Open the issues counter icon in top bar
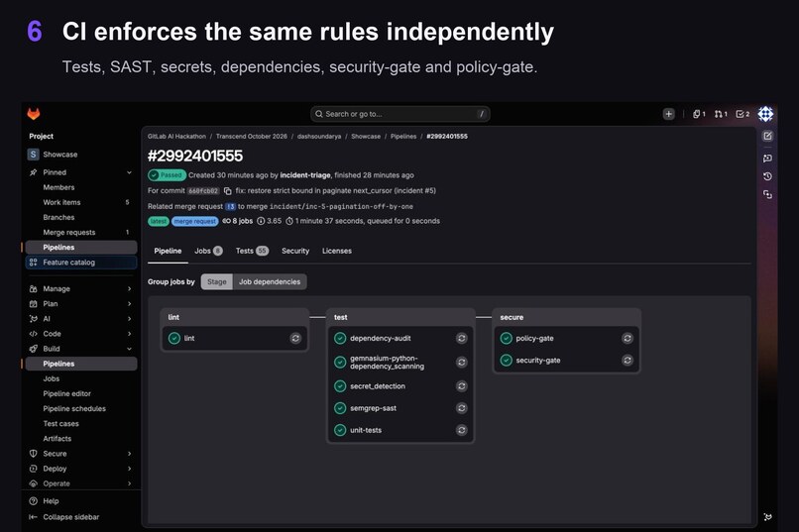Screen dimensions: 799x532 click(699, 114)
